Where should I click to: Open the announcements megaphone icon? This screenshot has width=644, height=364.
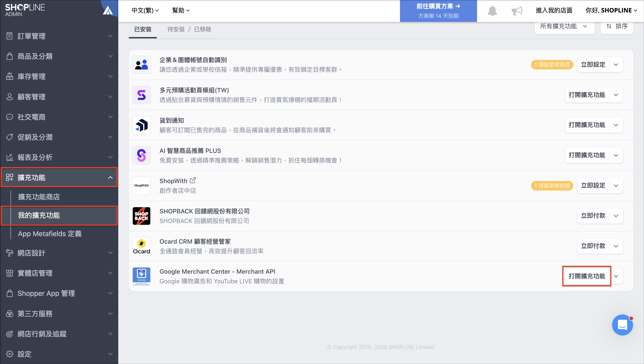click(517, 11)
